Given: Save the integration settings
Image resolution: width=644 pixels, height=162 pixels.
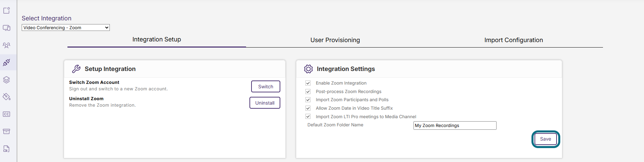Looking at the screenshot, I should [x=545, y=139].
